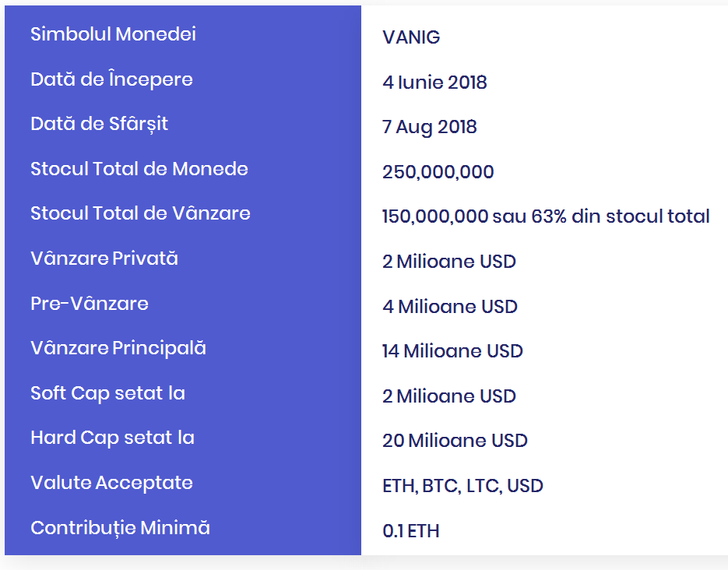Select the VANIG token symbol value
The height and width of the screenshot is (570, 728).
click(411, 37)
